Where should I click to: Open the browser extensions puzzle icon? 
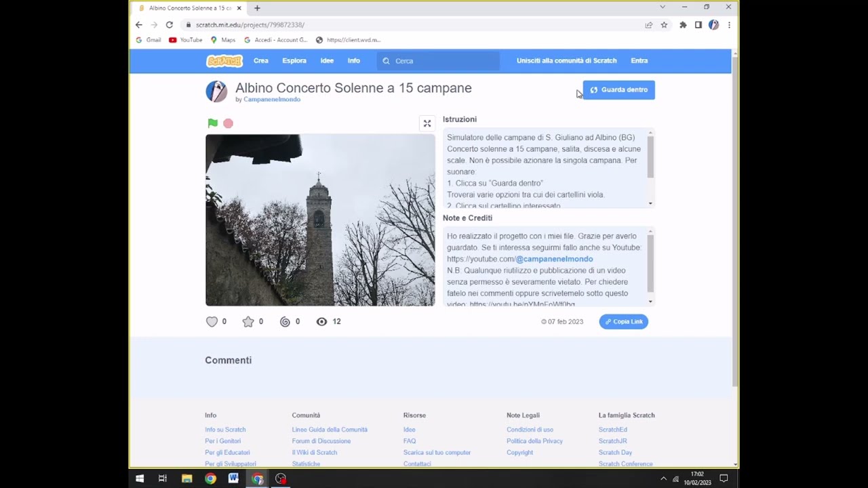click(x=683, y=25)
